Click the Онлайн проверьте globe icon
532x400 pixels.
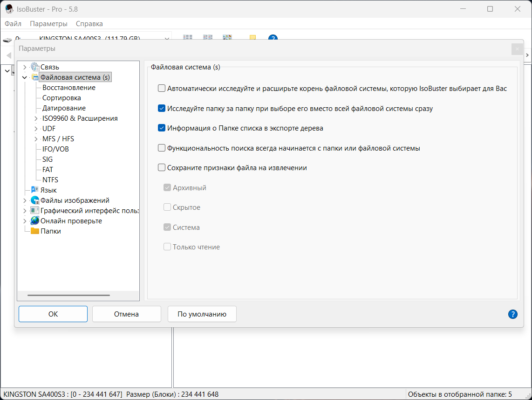click(34, 221)
